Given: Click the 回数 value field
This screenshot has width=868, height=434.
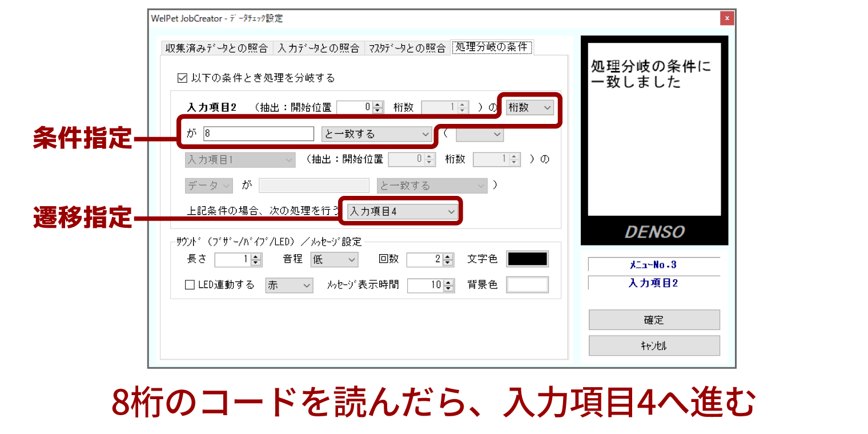Looking at the screenshot, I should point(425,260).
